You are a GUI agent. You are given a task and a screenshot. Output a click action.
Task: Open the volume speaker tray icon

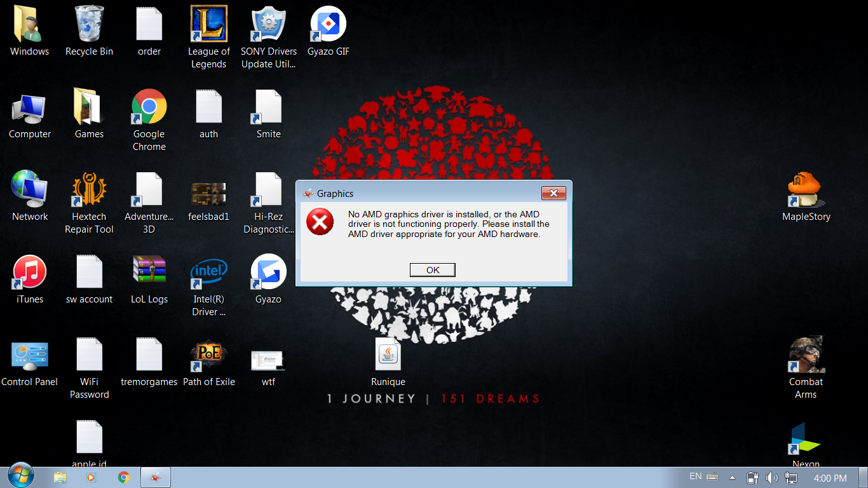pos(771,478)
